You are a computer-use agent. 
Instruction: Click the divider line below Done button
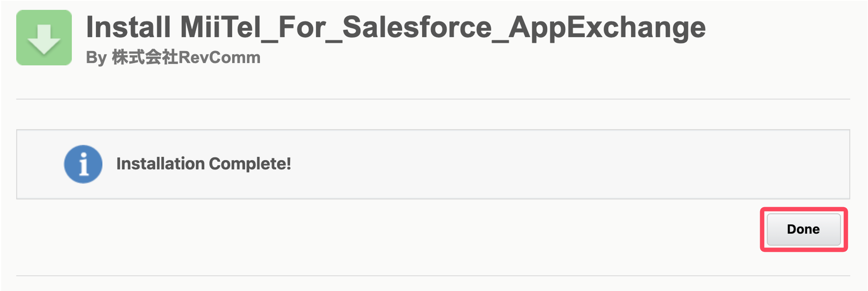point(433,276)
